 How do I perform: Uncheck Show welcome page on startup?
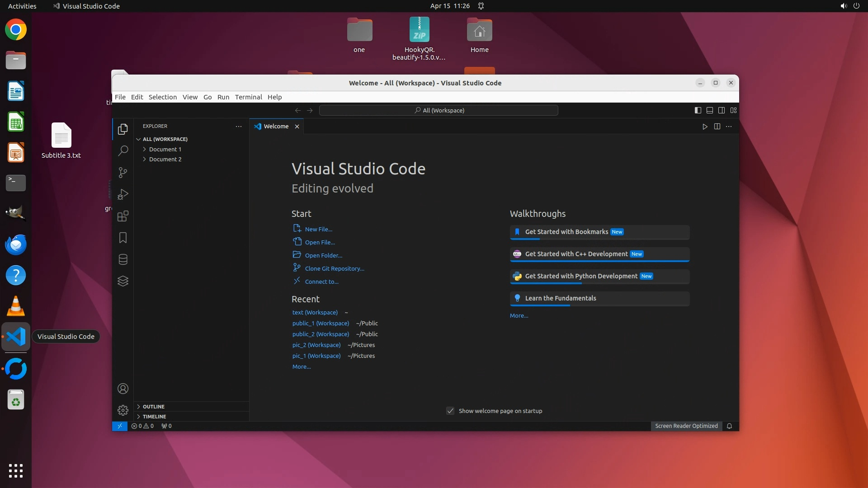tap(450, 411)
